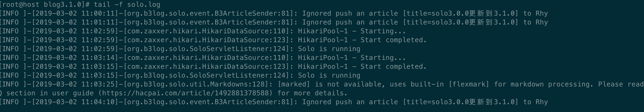Click the "[flexmark]" word
644x112 pixels.
(x=469, y=84)
